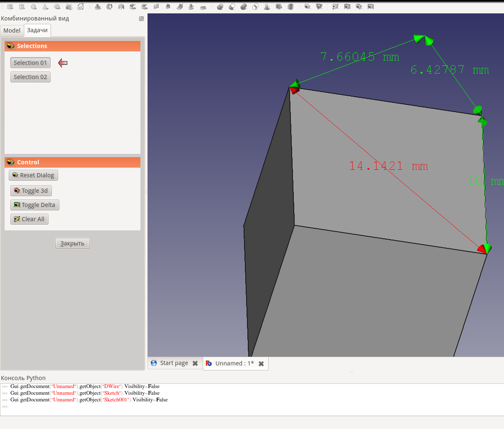Activate the Revolve tool
504x429 pixels.
pos(109,7)
